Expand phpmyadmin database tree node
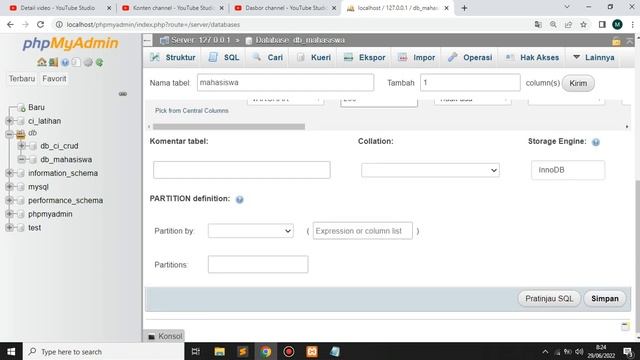 click(x=9, y=214)
